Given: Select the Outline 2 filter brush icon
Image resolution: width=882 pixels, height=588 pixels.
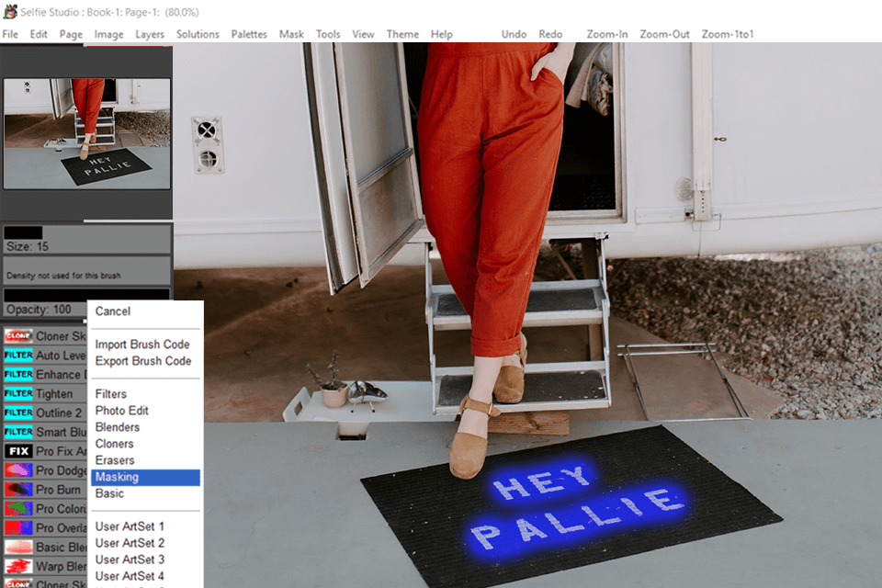Looking at the screenshot, I should click(18, 413).
